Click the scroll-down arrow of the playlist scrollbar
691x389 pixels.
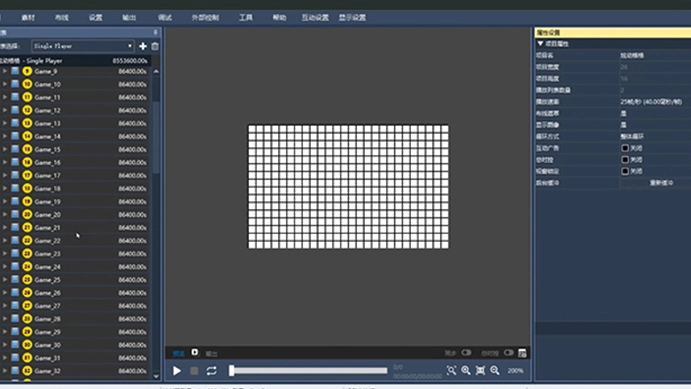tap(156, 376)
